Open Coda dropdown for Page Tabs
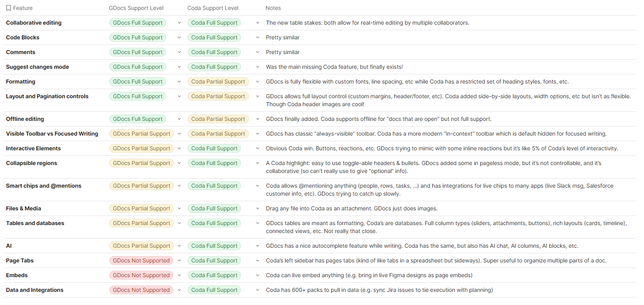The height and width of the screenshot is (305, 644). (258, 260)
